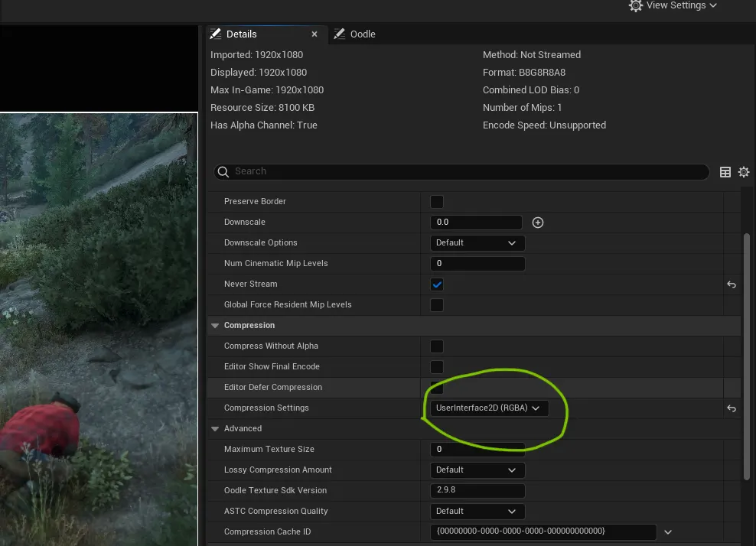
Task: Edit Maximum Texture Size field
Action: pos(477,449)
